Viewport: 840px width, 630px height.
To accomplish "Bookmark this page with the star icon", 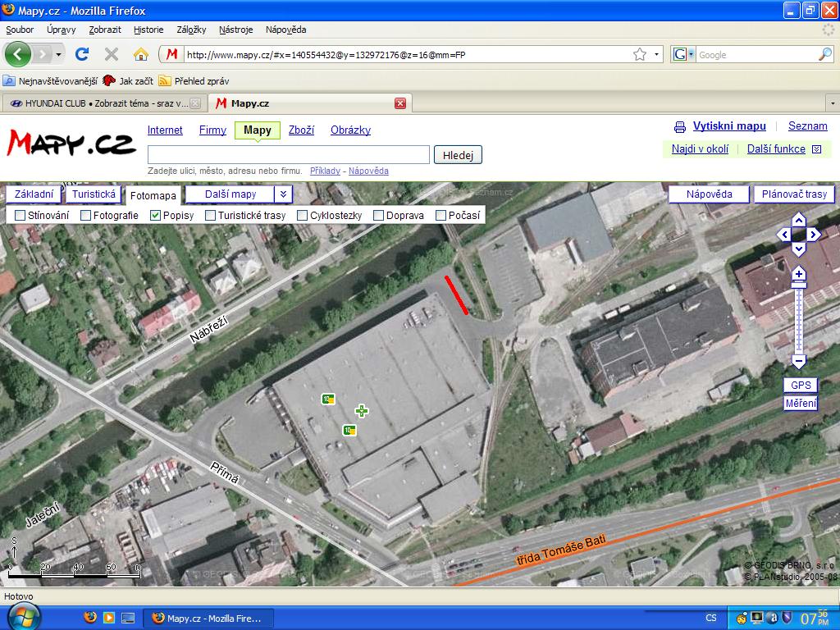I will point(640,54).
